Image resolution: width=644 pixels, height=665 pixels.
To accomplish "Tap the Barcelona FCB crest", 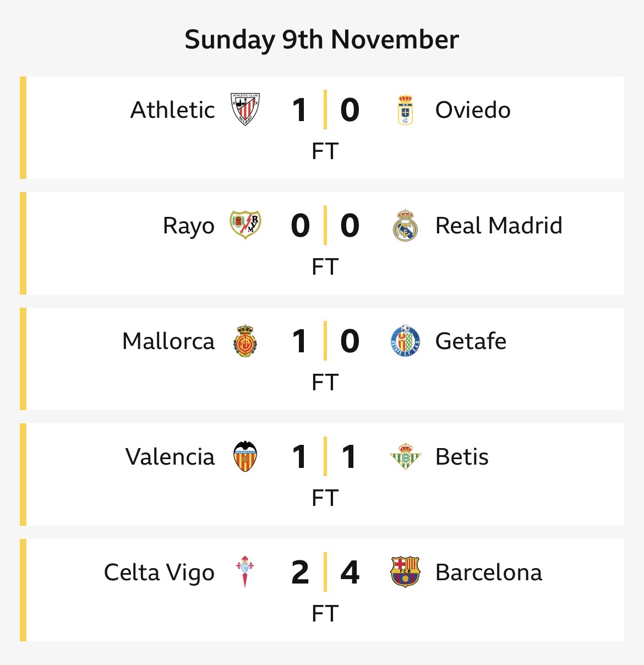I will pos(405,572).
